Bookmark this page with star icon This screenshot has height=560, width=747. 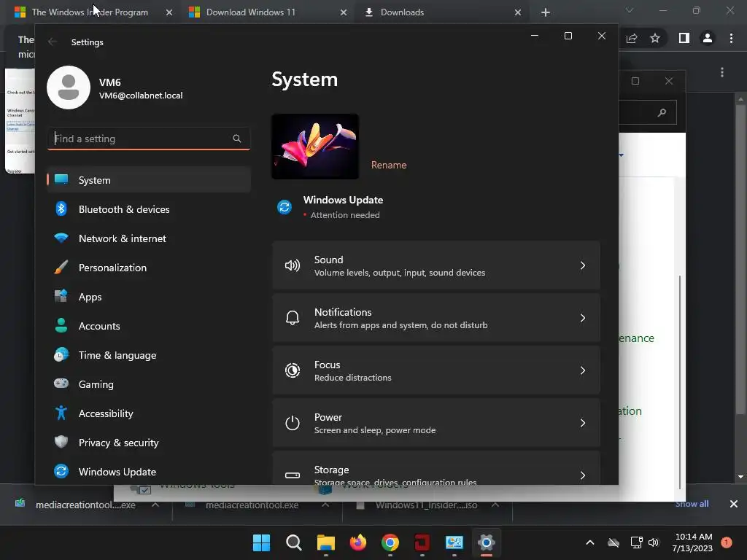[x=655, y=38]
